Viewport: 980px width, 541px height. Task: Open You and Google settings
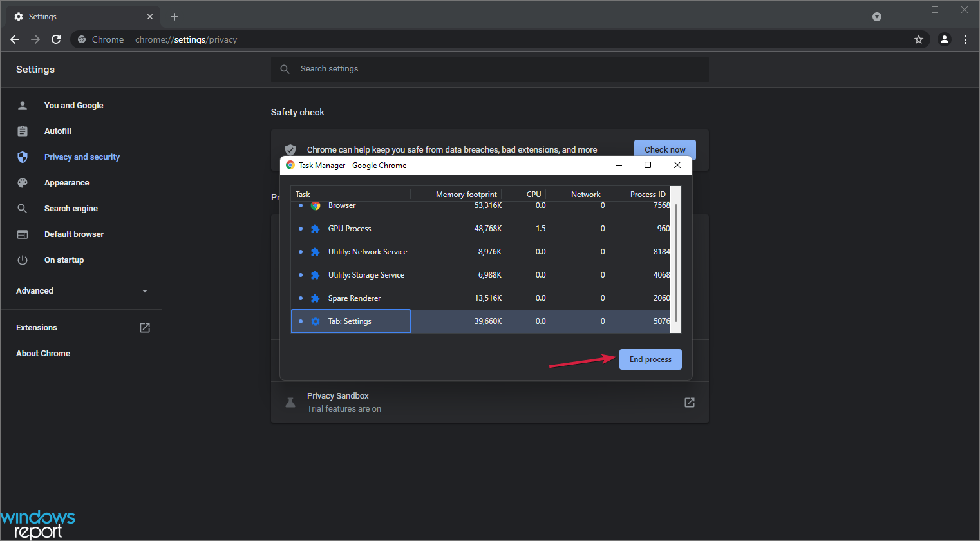73,105
